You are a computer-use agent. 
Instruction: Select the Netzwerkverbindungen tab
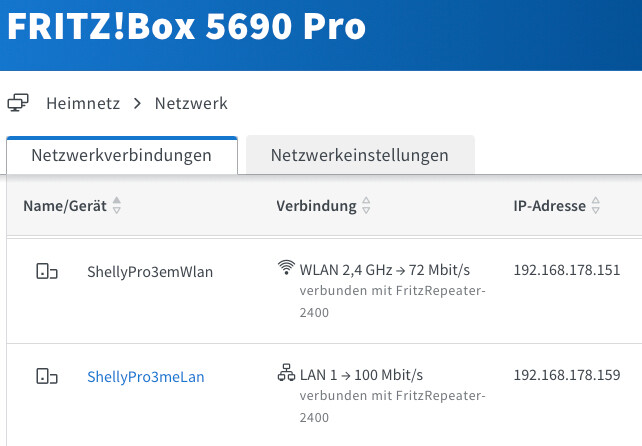pyautogui.click(x=121, y=156)
